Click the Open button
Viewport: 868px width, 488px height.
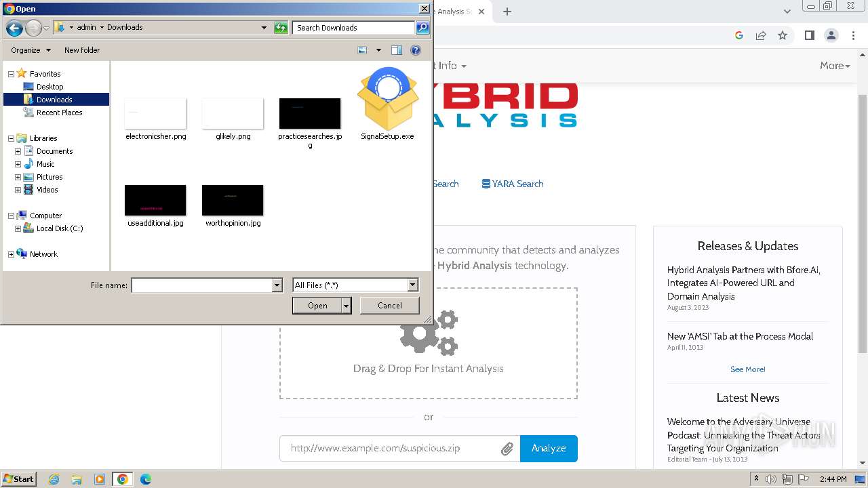pos(317,306)
